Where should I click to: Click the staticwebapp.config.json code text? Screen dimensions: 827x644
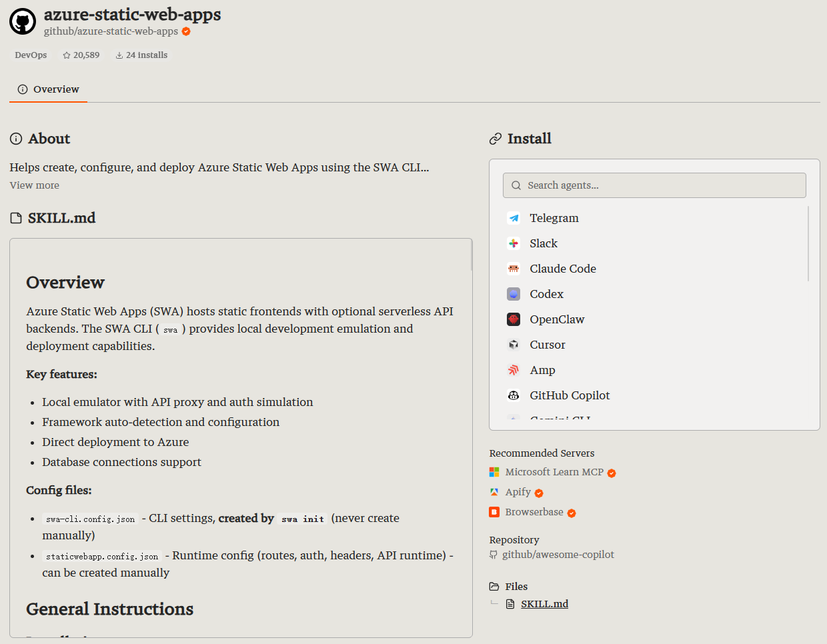(x=102, y=557)
